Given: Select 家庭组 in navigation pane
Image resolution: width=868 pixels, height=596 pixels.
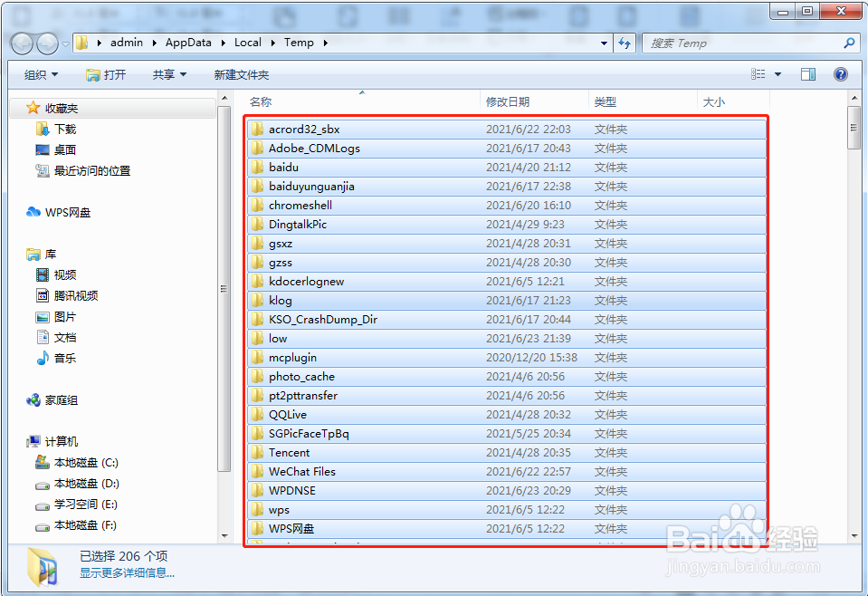Looking at the screenshot, I should pos(52,400).
